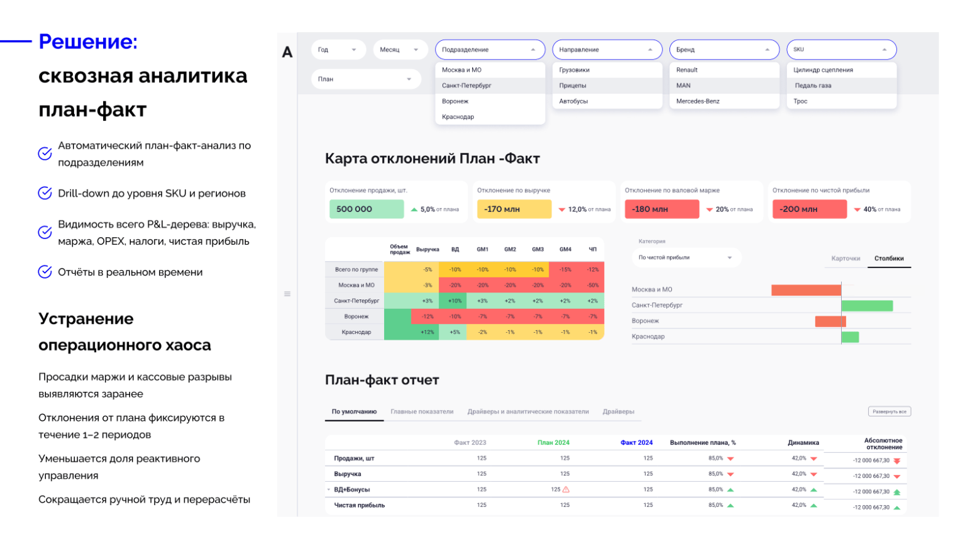Click green up arrow next to 5,0% от плана
Screen dimensions: 980x551
414,209
